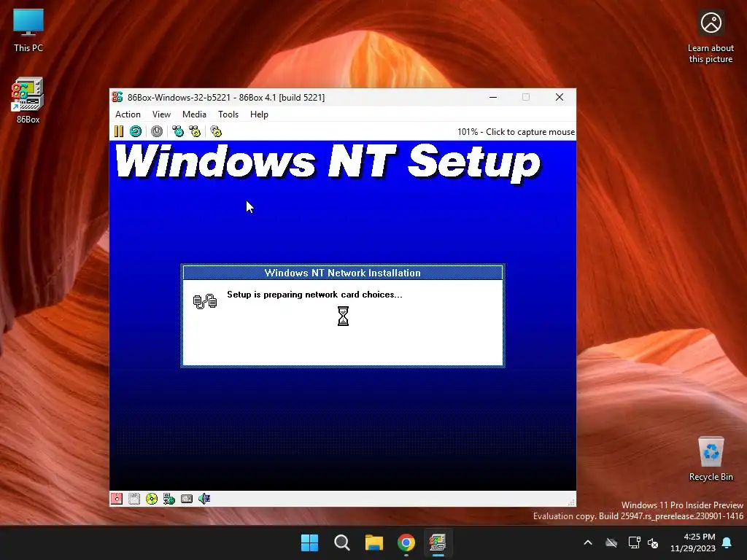
Task: Click the dimmed empty drive status icon
Action: click(134, 499)
